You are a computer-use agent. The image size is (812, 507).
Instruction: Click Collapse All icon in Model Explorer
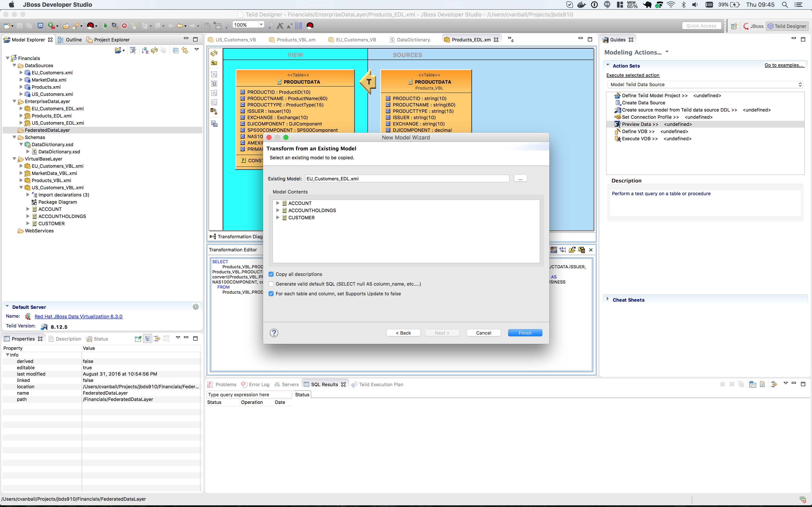click(176, 50)
